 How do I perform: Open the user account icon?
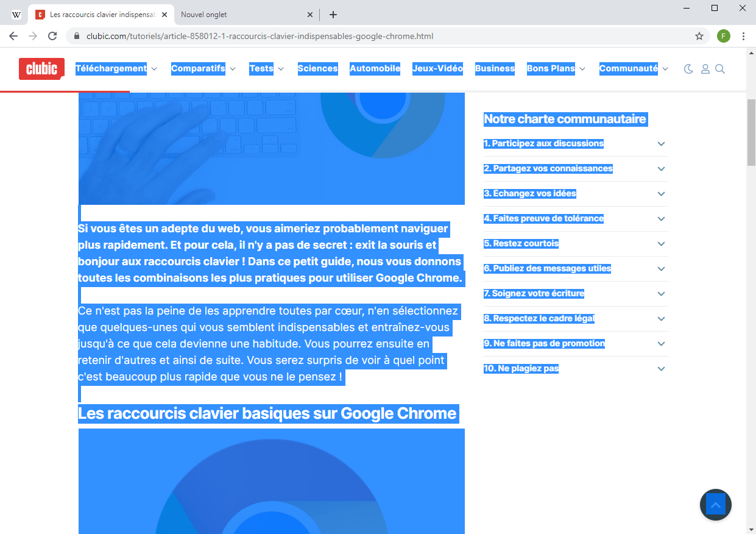[705, 69]
